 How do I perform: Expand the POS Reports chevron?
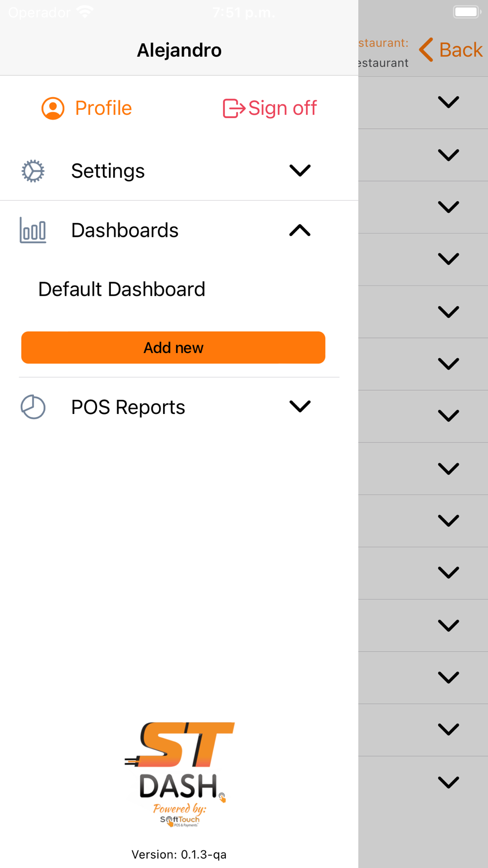pos(300,406)
